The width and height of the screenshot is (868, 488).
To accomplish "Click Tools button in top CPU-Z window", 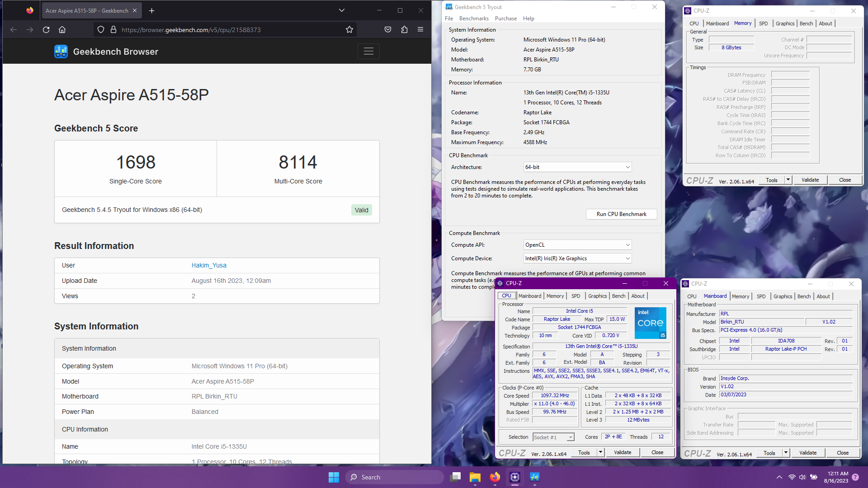I will point(772,180).
